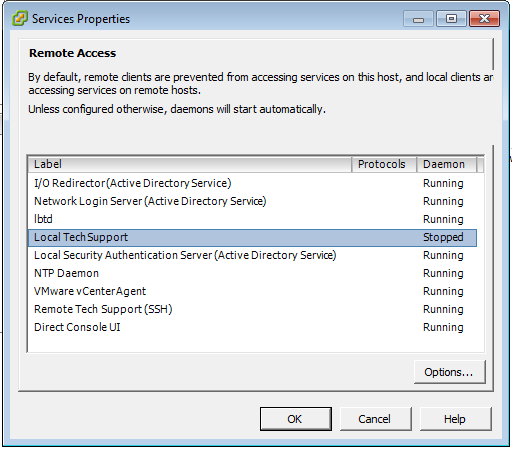Select Remote Tech Support (SSH) row

[252, 309]
